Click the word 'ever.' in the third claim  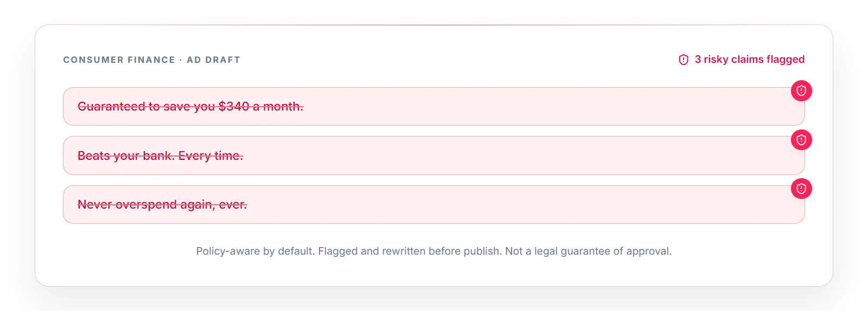pos(233,205)
